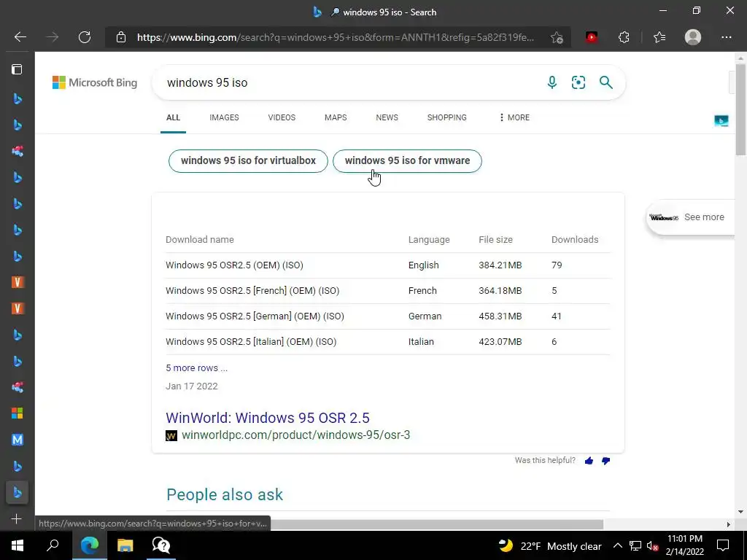
Task: Submit search using the magnifier icon
Action: pos(606,82)
